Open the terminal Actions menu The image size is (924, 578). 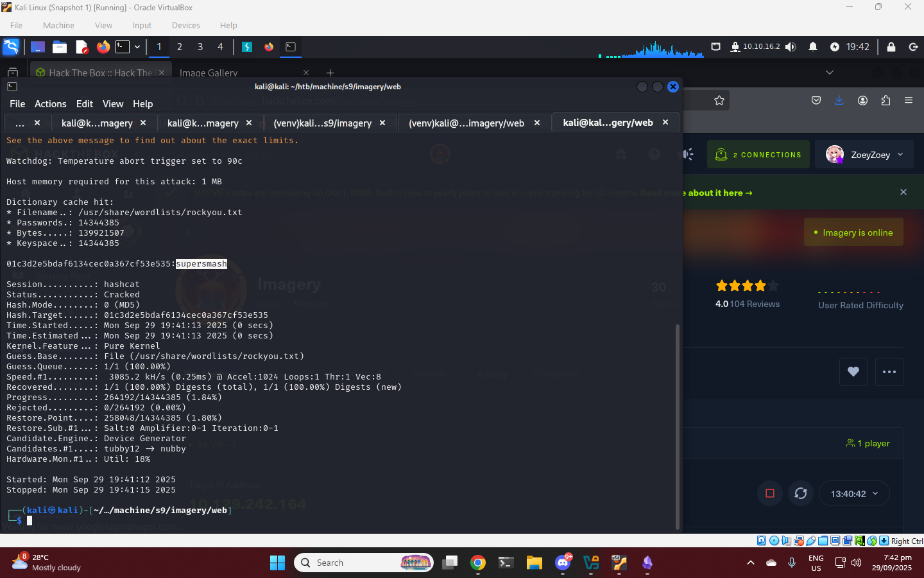pos(50,104)
